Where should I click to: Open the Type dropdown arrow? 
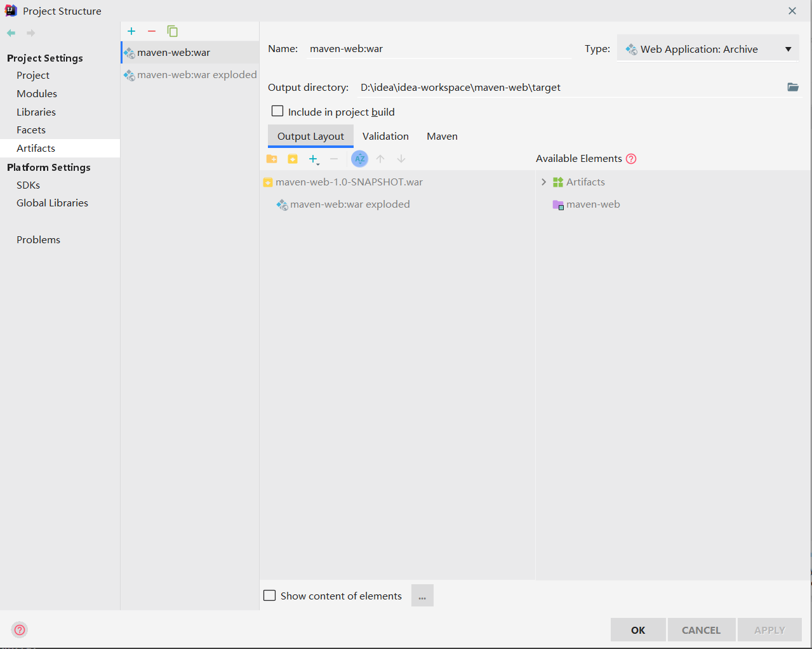(788, 49)
